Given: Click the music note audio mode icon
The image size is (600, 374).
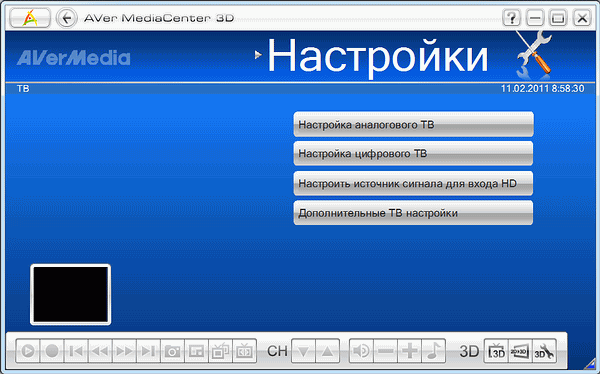Looking at the screenshot, I should click(x=434, y=351).
